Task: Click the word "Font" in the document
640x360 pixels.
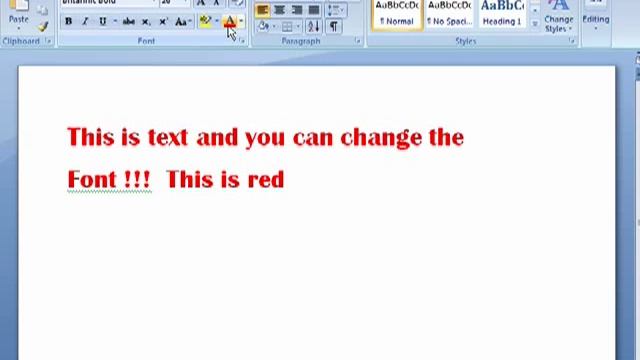Action: (x=92, y=180)
